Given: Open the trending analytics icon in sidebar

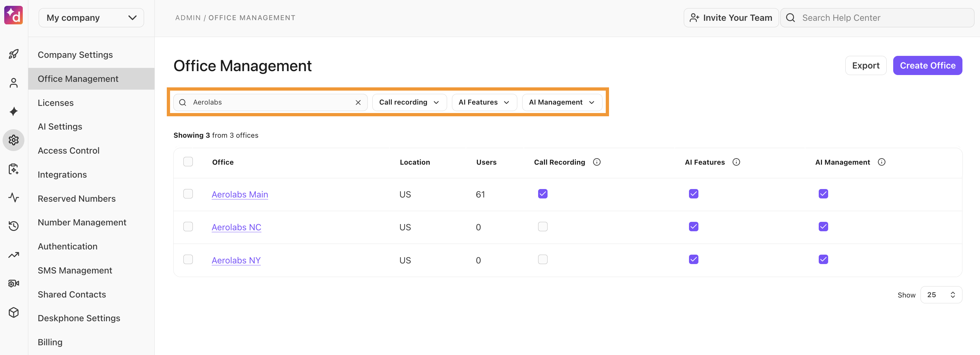Looking at the screenshot, I should point(14,255).
